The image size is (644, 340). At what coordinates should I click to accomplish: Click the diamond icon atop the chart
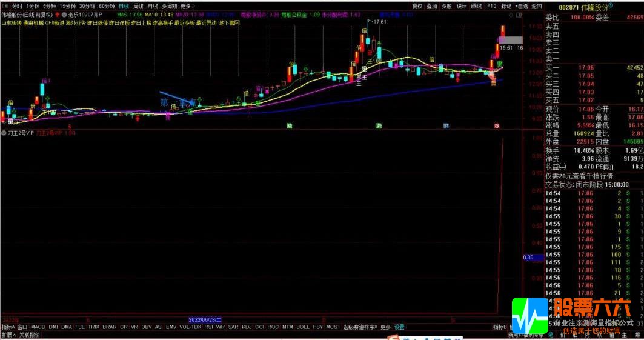pyautogui.click(x=511, y=15)
